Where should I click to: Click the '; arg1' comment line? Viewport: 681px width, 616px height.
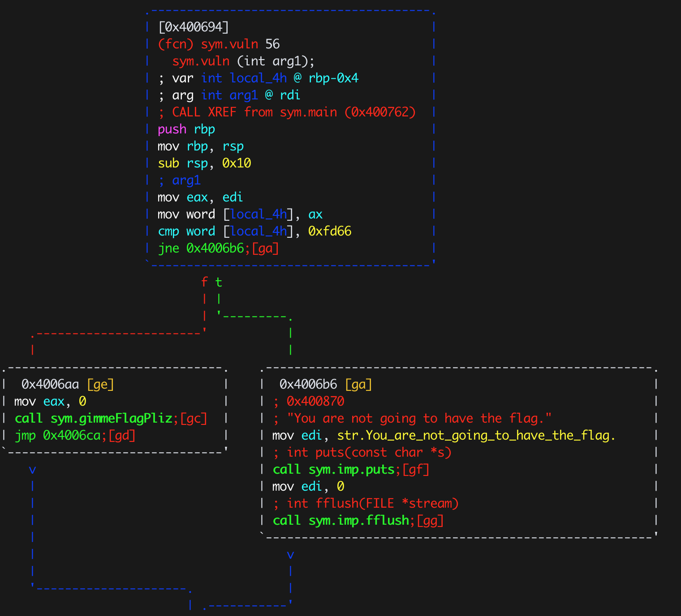179,180
